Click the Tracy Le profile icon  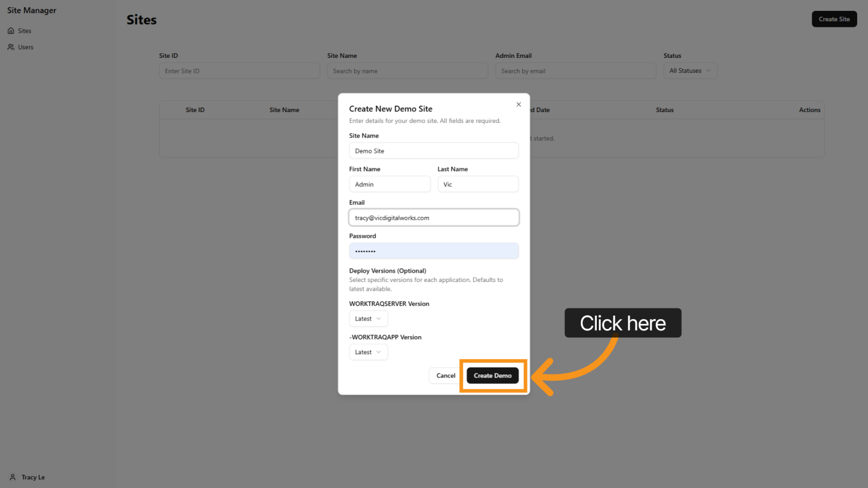13,477
